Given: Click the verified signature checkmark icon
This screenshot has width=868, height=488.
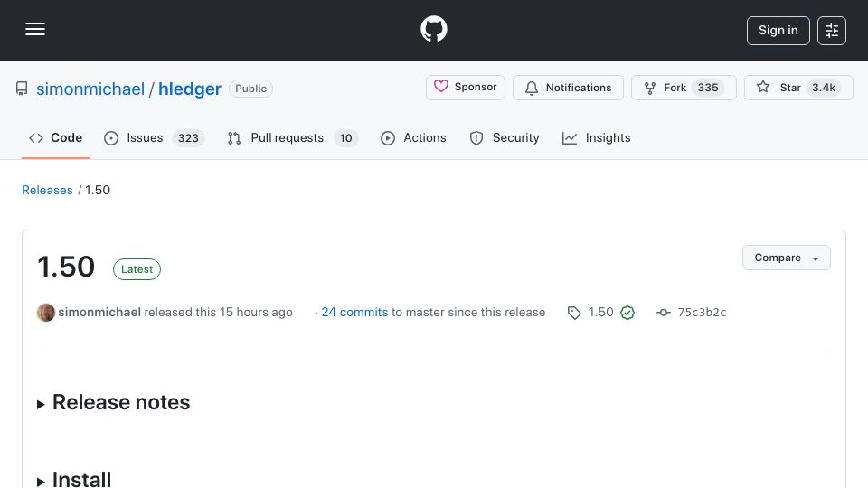Looking at the screenshot, I should tap(627, 314).
